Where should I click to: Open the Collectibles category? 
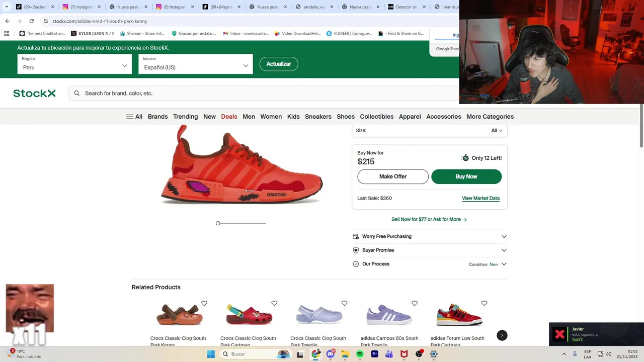tap(377, 117)
